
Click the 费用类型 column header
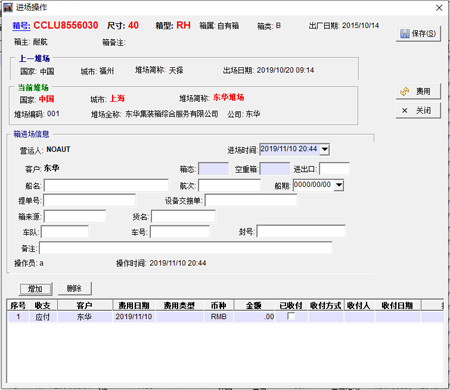(180, 305)
